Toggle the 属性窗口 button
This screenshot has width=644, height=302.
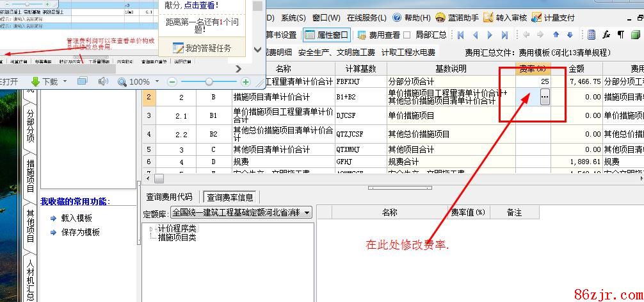point(326,35)
